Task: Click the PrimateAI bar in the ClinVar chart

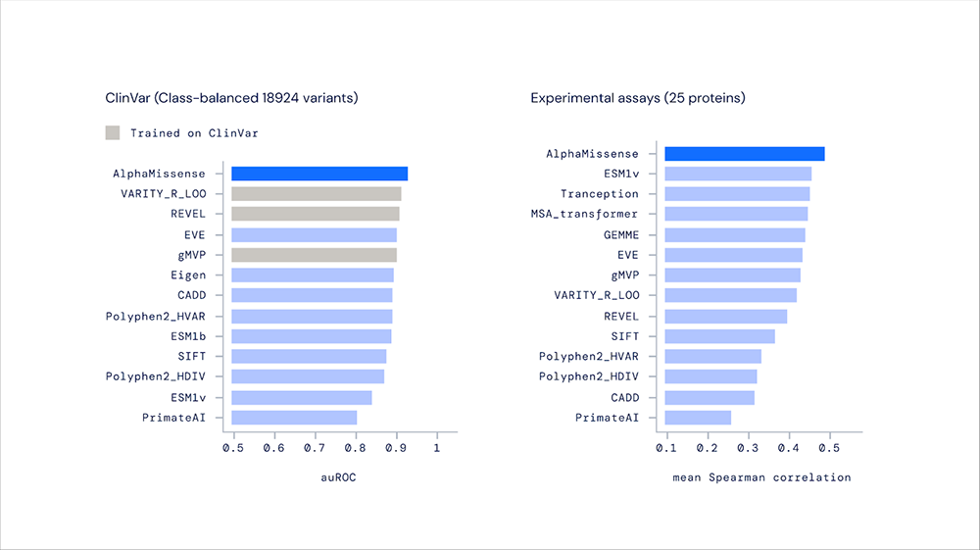Action: pyautogui.click(x=294, y=418)
